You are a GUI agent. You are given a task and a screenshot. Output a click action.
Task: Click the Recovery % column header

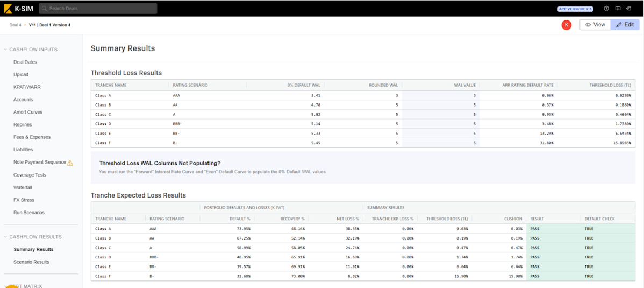click(292, 219)
